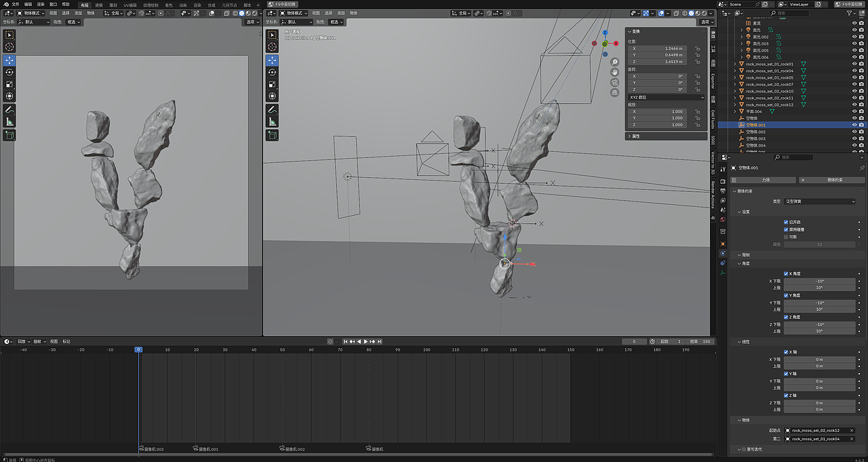Viewport: 868px width, 462px height.
Task: Toggle the 禁用碰撞 checkbox
Action: tap(786, 229)
